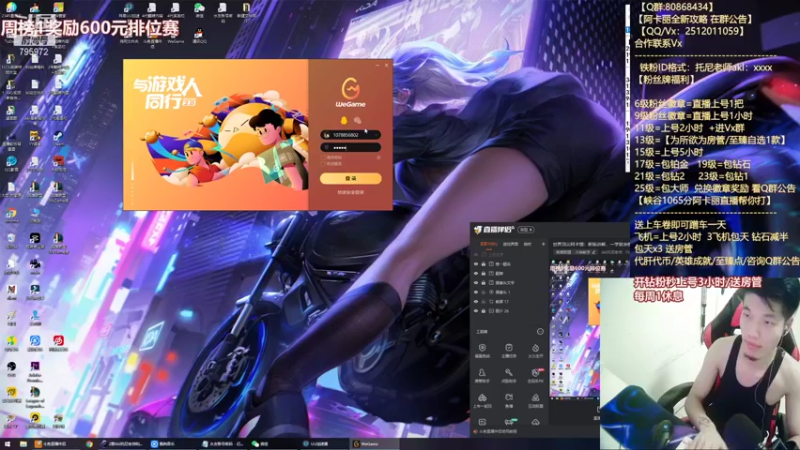800x450 pixels.
Task: Toggle visibility eye of 图片 26 source
Action: [476, 311]
